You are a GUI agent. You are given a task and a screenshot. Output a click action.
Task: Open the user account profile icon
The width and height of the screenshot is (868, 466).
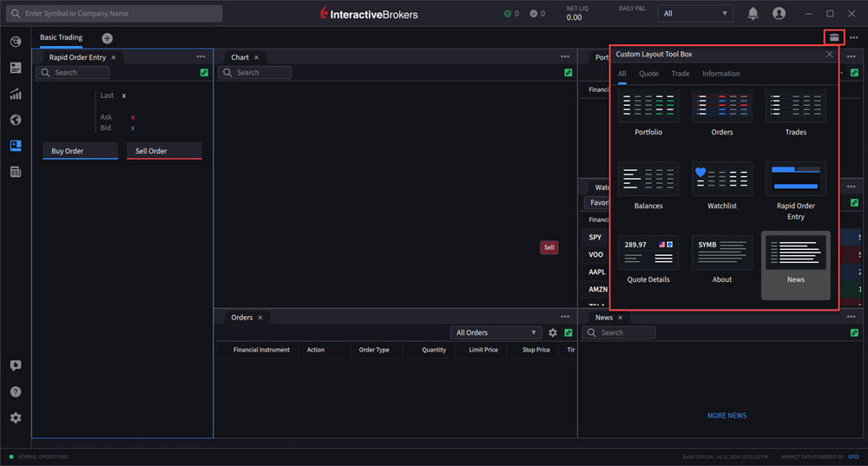pyautogui.click(x=779, y=13)
